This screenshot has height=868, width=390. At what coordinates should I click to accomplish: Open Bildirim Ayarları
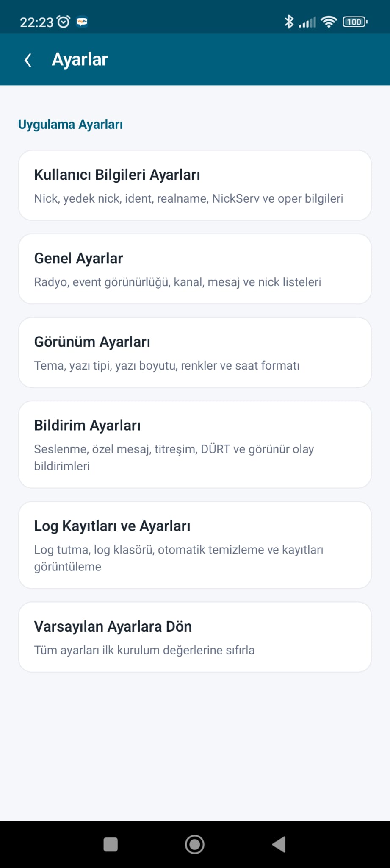tap(195, 444)
